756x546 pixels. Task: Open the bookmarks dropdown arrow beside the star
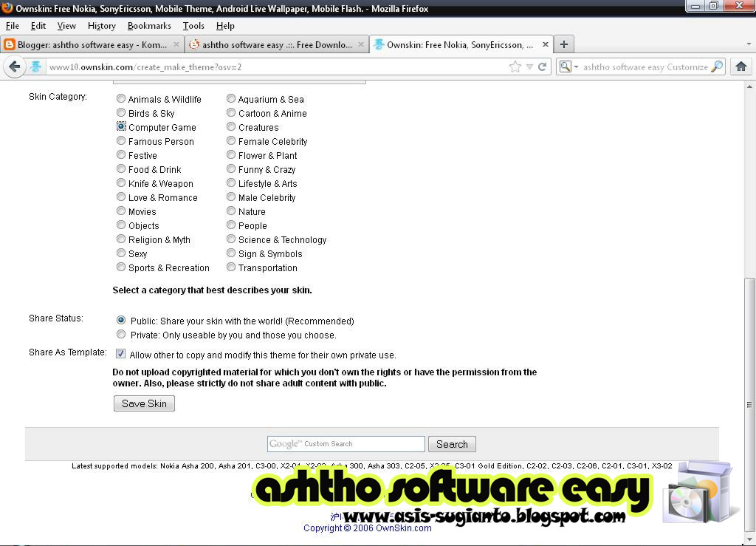click(527, 66)
